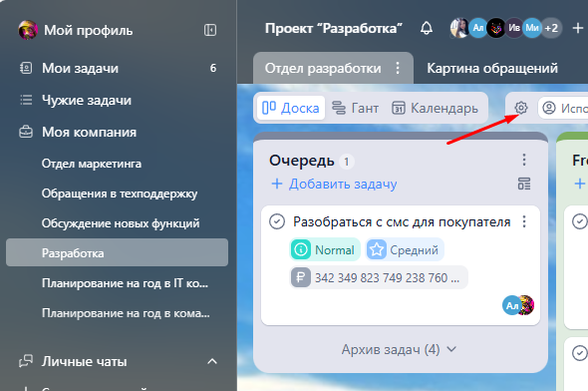
Task: Open the Отдел разработки tab options menu
Action: coord(398,68)
